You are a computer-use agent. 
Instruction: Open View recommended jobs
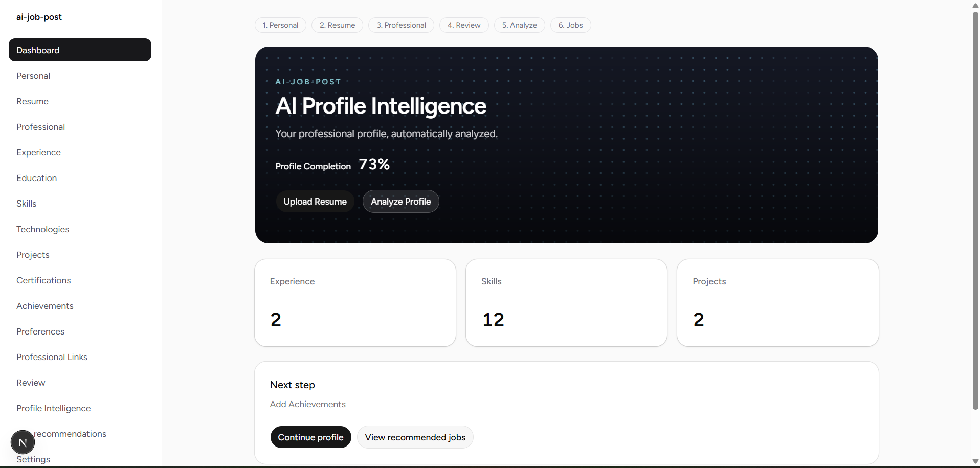[415, 437]
